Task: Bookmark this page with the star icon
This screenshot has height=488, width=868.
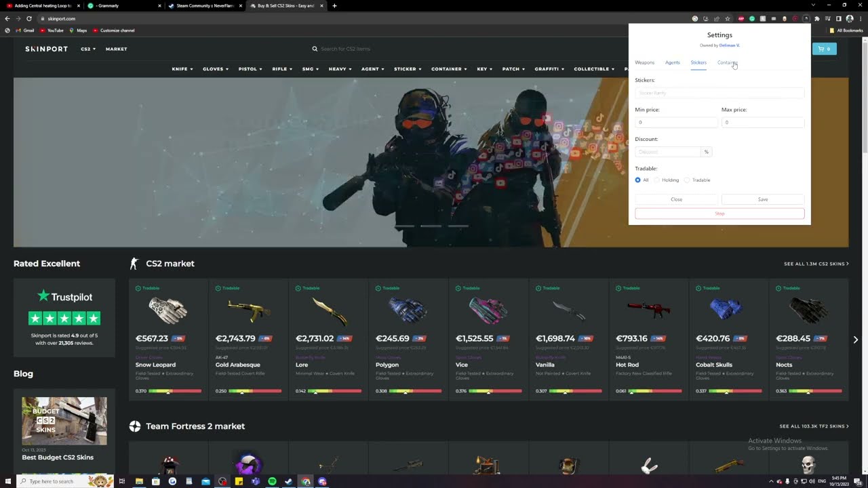Action: (728, 18)
